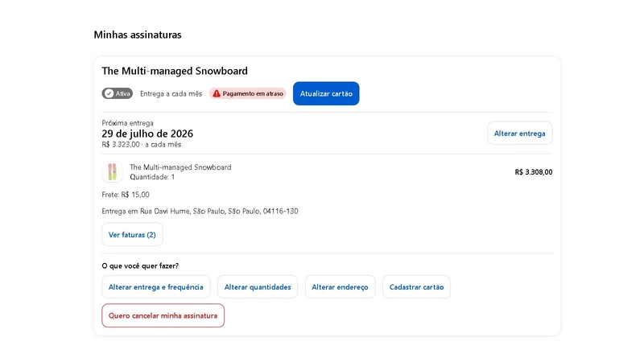Viewport: 644px width, 362px height.
Task: Click Cadastrar cartão button
Action: coord(416,287)
